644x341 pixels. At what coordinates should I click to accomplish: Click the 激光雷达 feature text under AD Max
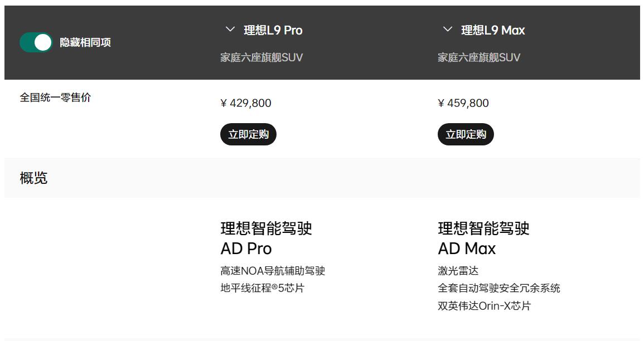click(x=458, y=270)
